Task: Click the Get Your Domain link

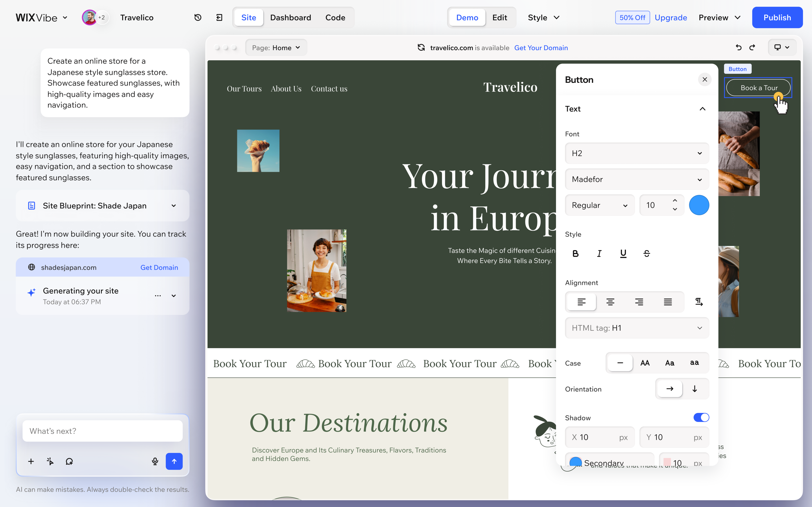Action: click(541, 48)
